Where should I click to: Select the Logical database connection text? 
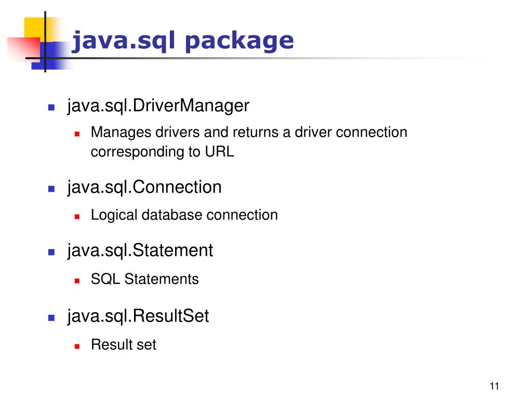pyautogui.click(x=184, y=215)
